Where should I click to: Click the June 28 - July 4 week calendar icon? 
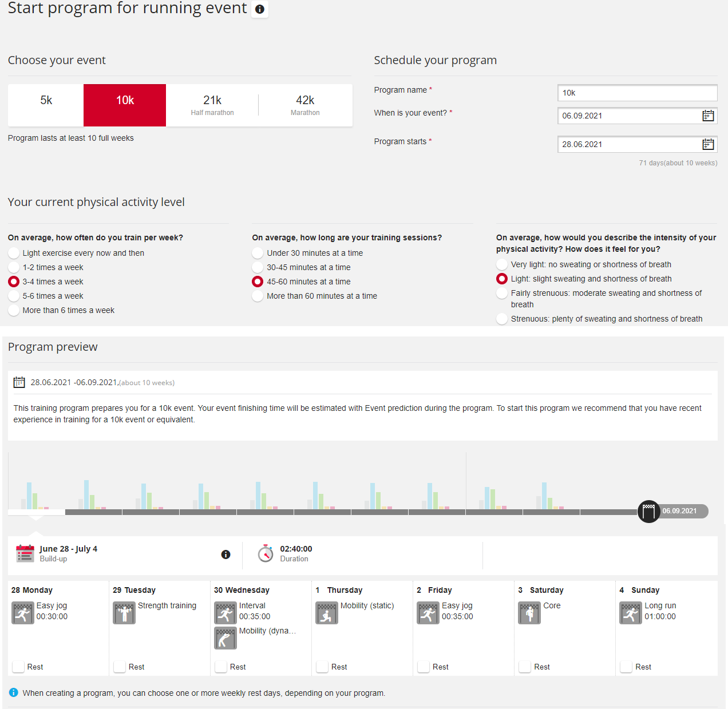(x=25, y=553)
